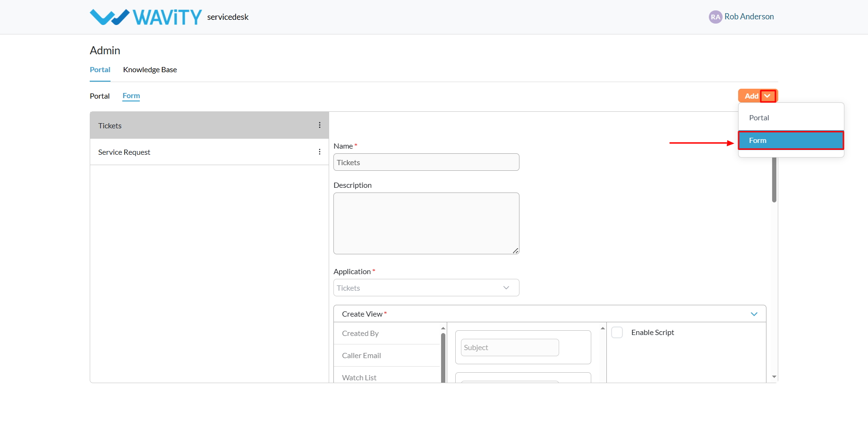Click the Subject field in layout

click(510, 347)
